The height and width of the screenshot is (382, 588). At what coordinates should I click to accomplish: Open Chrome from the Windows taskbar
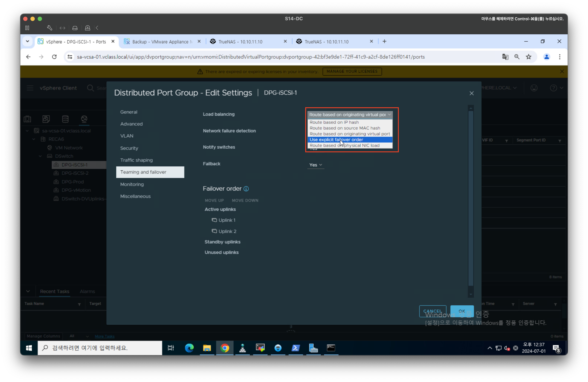point(225,348)
